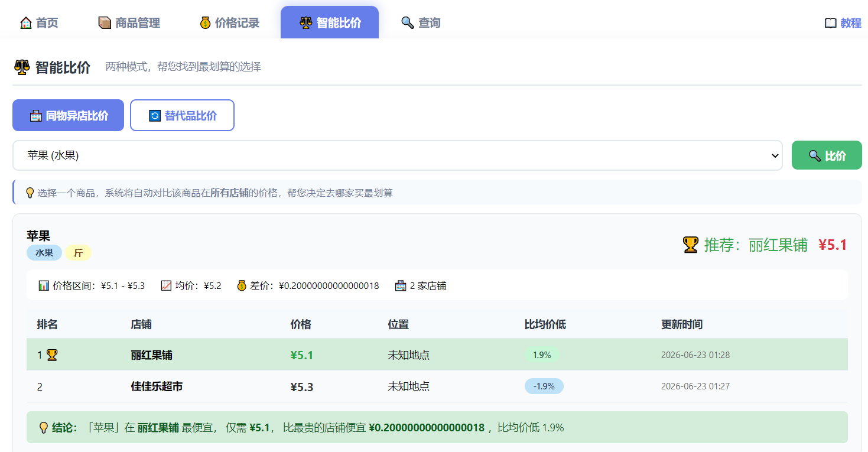Click the bar chart icon beside 价格区间

point(44,286)
